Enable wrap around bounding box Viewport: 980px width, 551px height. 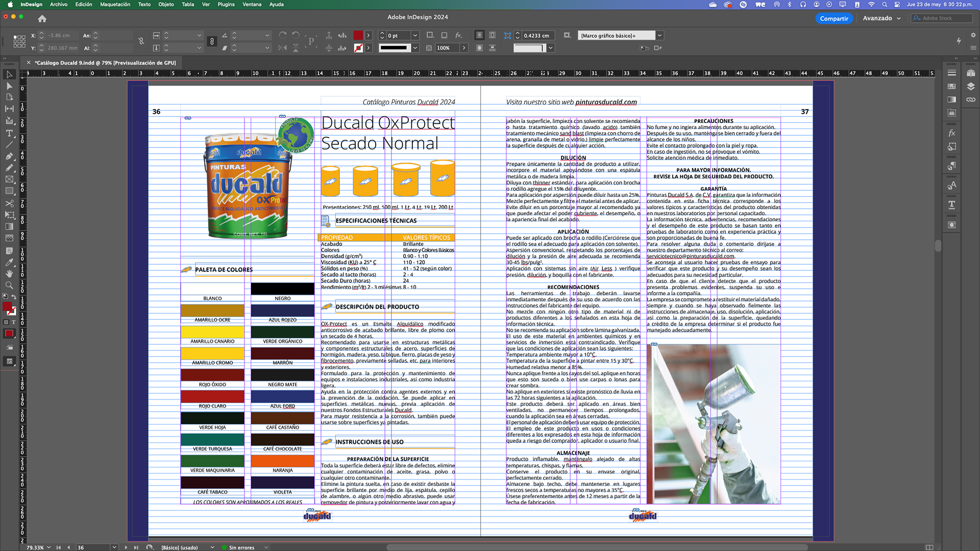[492, 35]
